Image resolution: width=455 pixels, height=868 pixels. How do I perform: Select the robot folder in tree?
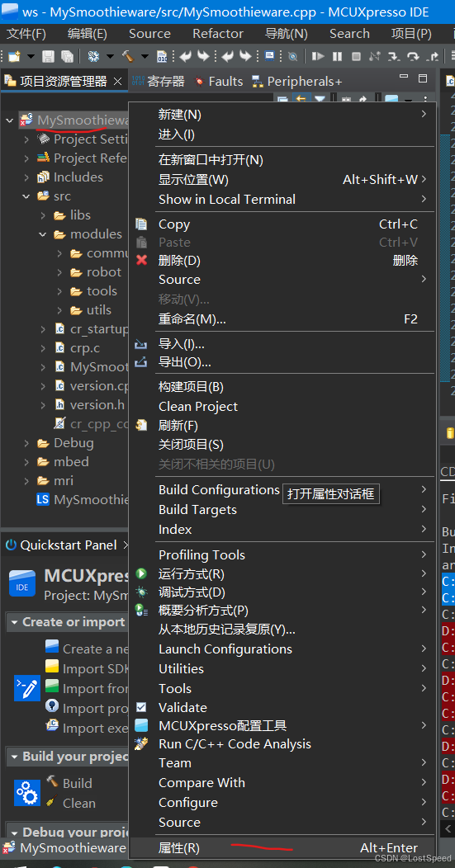(104, 271)
